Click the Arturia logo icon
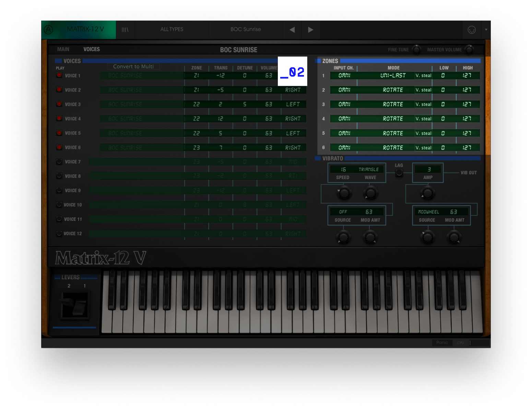Screen dimensions: 532x410 coord(49,29)
